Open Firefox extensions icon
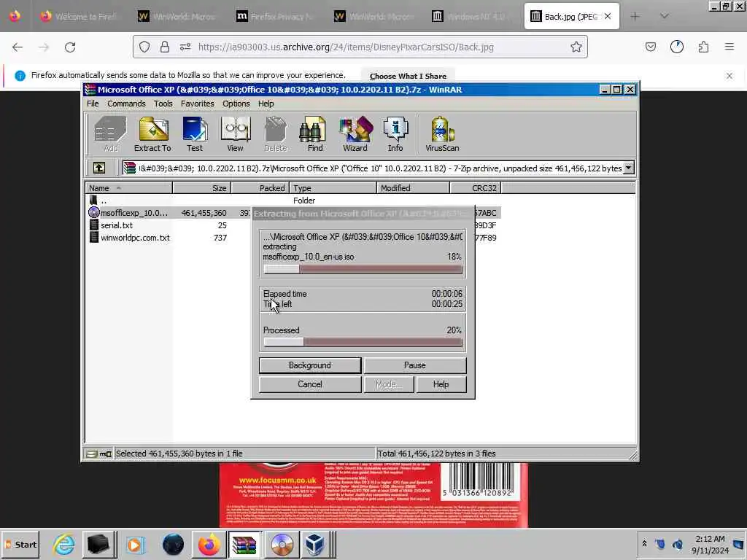Viewport: 747px width, 560px height. tap(703, 47)
